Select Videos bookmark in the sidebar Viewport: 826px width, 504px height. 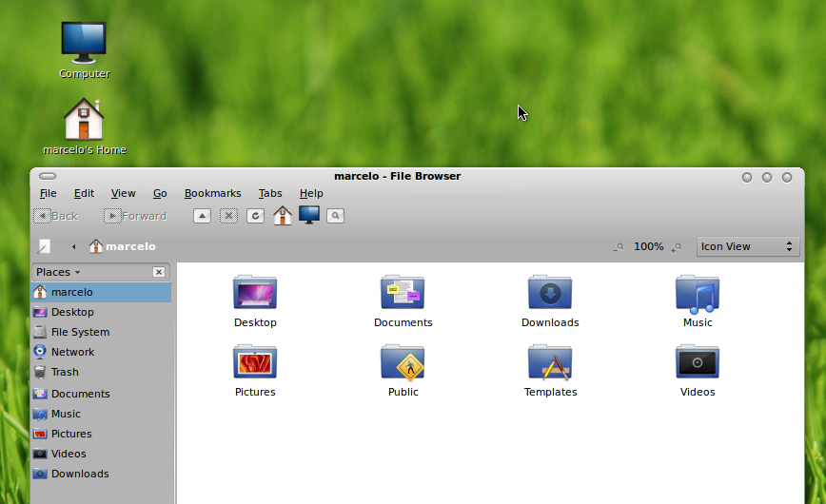pos(101,454)
